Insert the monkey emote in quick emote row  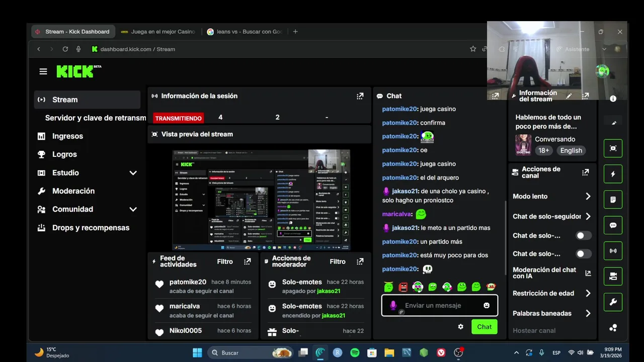491,287
